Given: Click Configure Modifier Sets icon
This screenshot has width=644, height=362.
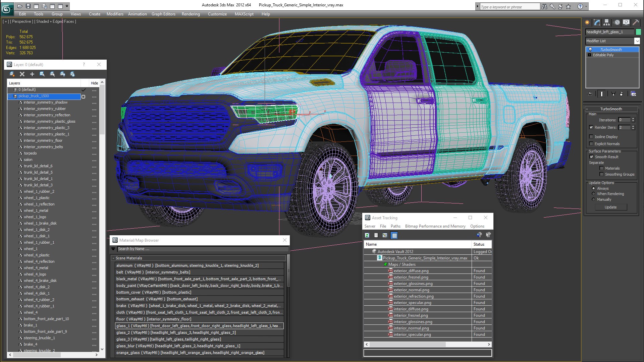Looking at the screenshot, I should point(633,94).
